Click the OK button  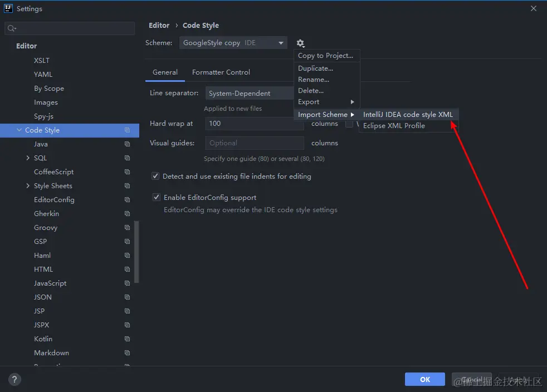424,379
